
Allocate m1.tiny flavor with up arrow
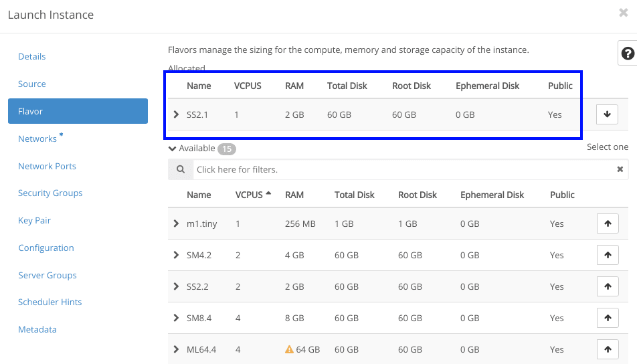coord(607,223)
